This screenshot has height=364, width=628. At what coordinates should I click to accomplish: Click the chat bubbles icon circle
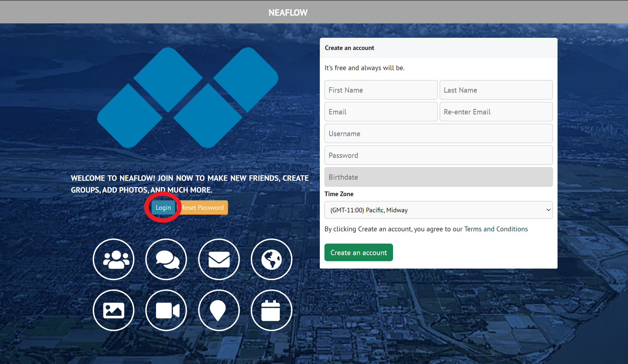[166, 259]
